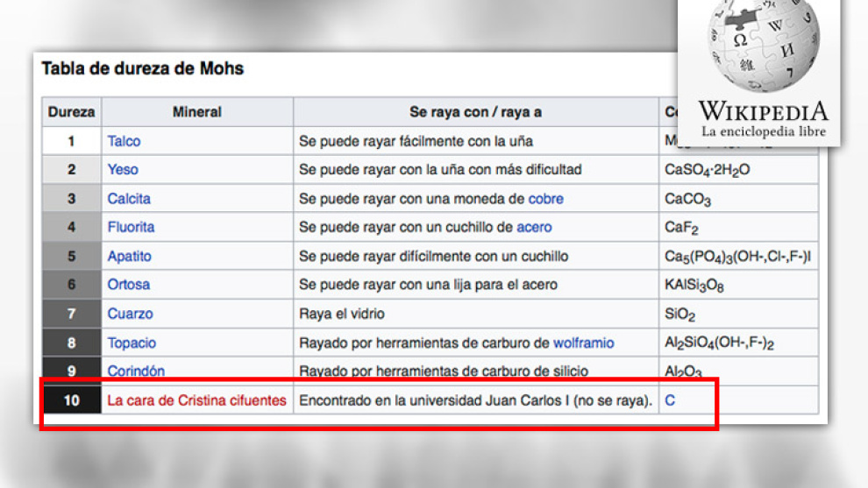868x488 pixels.
Task: Click the blue C link in row 10
Action: click(x=670, y=400)
